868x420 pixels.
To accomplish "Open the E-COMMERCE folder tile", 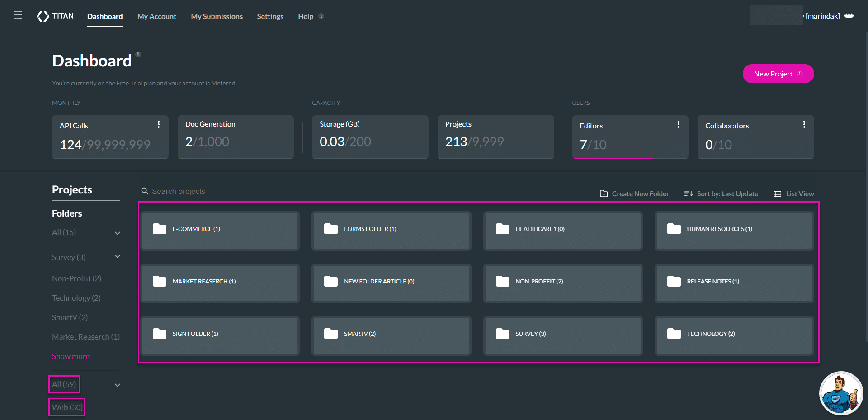I will click(x=220, y=230).
